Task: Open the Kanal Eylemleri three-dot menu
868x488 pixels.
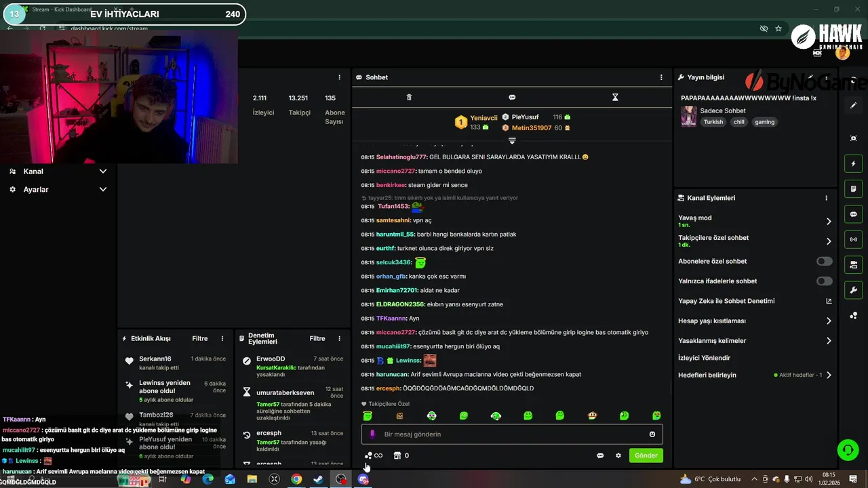Action: click(x=826, y=198)
